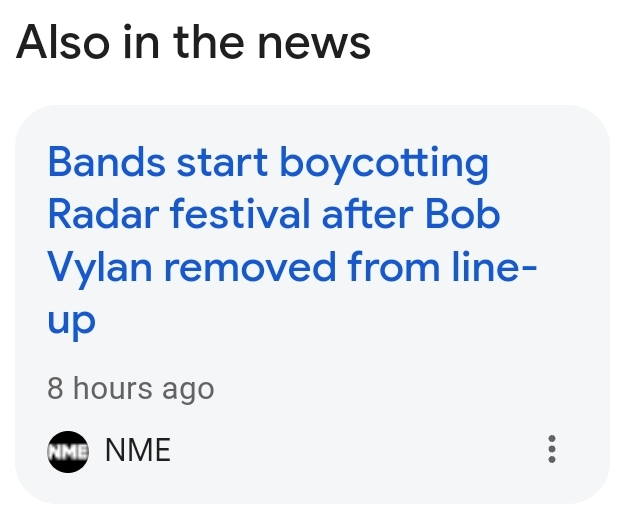The image size is (625, 515).
Task: Click the headline line 'Radar festival after Bob'
Action: tap(274, 214)
